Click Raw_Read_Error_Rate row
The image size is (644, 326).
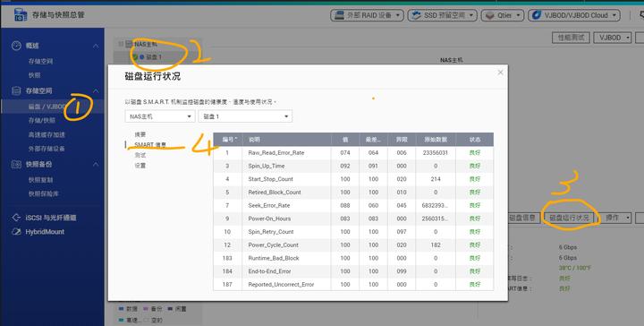pyautogui.click(x=353, y=152)
